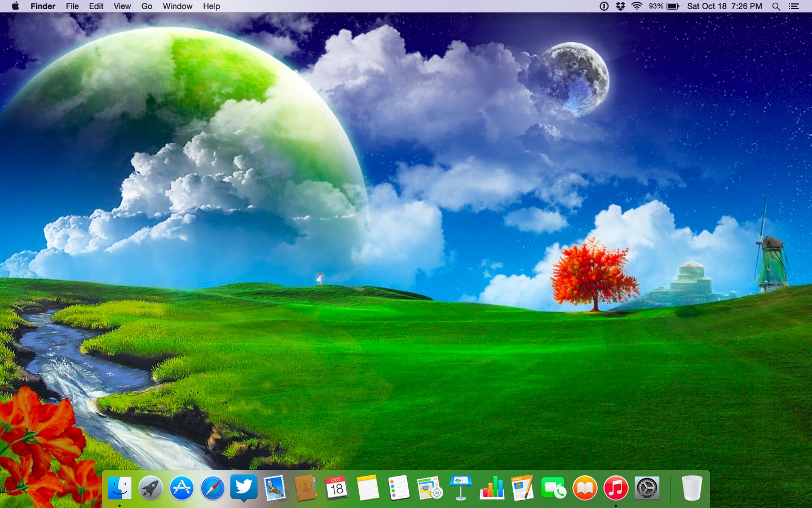Click the date and time clock

point(725,6)
